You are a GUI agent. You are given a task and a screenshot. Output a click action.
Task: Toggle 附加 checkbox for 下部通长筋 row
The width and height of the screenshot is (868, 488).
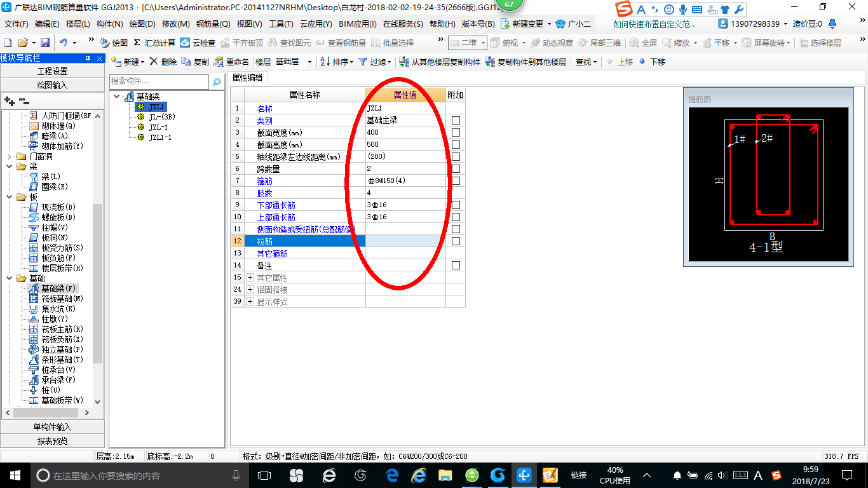click(456, 205)
